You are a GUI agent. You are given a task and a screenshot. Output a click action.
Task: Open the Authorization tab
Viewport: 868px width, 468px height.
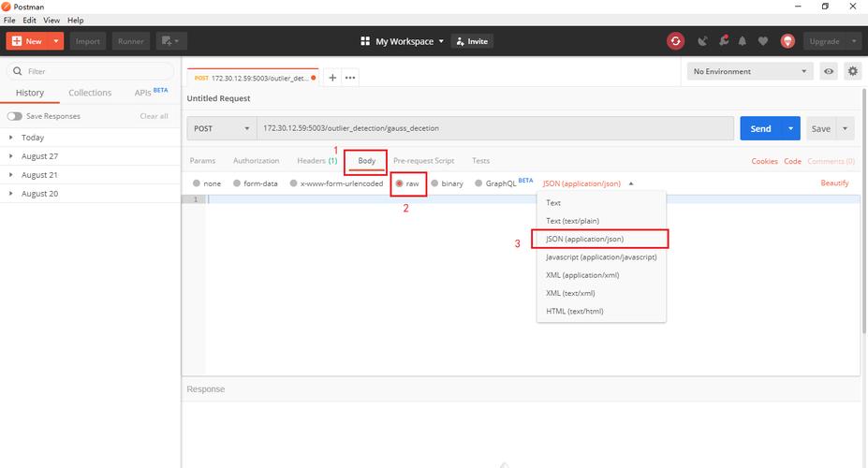[x=256, y=160]
